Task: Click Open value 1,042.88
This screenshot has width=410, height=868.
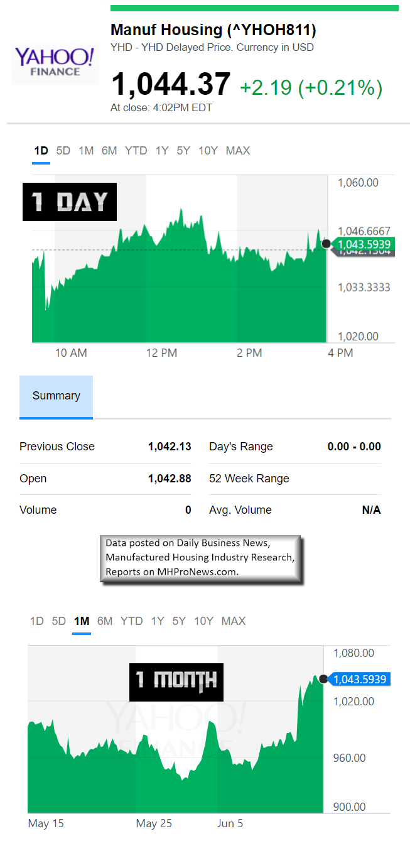Action: (x=170, y=479)
